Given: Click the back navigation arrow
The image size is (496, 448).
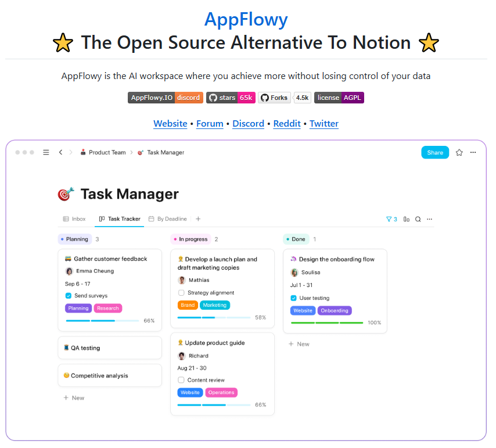Looking at the screenshot, I should tap(60, 152).
